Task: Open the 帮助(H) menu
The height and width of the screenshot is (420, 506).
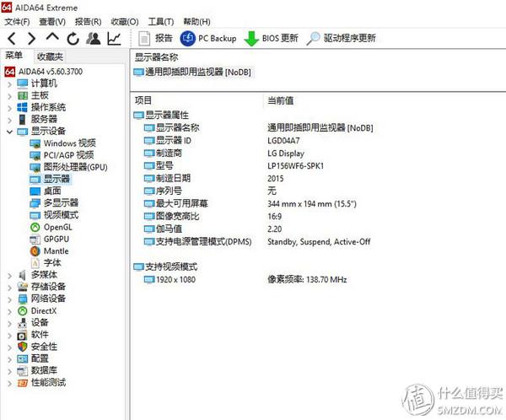Action: click(196, 22)
